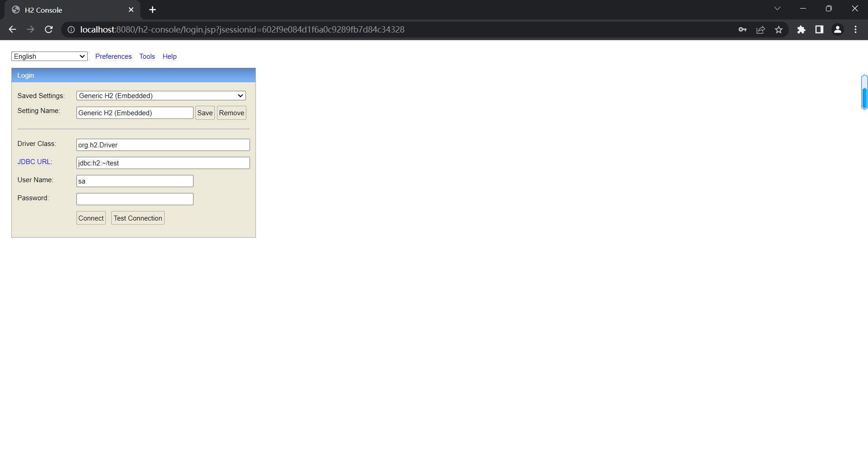Viewport: 868px width, 461px height.
Task: Click the Remove setting button
Action: click(x=231, y=113)
